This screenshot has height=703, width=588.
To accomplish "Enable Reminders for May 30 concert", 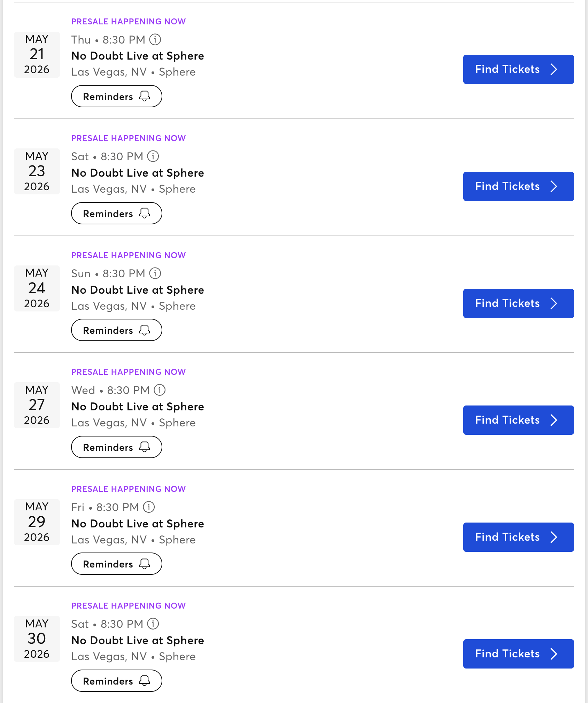I will (116, 681).
